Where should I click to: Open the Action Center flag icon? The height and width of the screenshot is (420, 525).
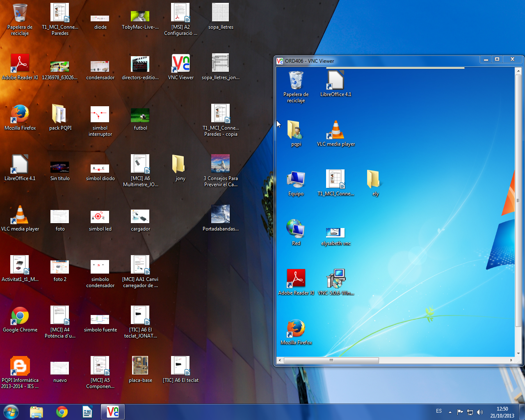click(460, 412)
